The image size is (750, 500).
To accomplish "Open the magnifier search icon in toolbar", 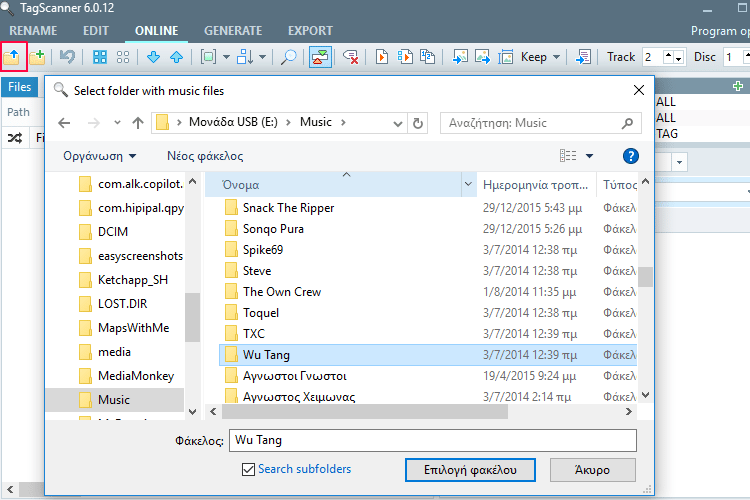I will (x=288, y=57).
